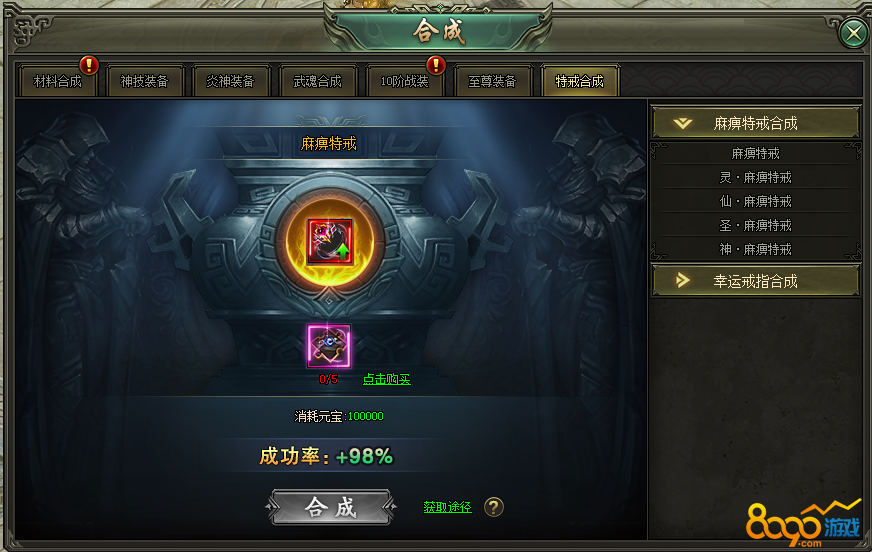Image resolution: width=872 pixels, height=552 pixels.
Task: Click the red alert badge on 10阶战装
Action: [436, 65]
